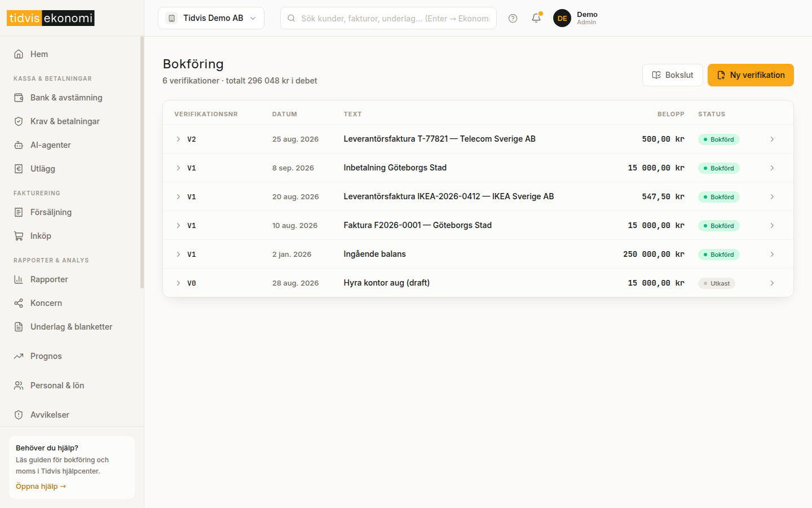Focus the search field for customers and invoices
Screen dimensions: 812x508
point(389,18)
